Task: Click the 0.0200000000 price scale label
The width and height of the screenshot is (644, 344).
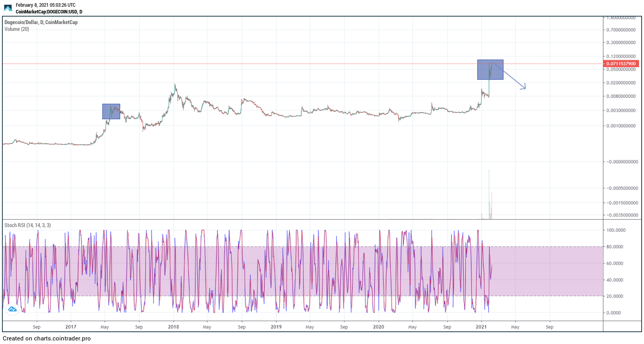Action: point(621,83)
